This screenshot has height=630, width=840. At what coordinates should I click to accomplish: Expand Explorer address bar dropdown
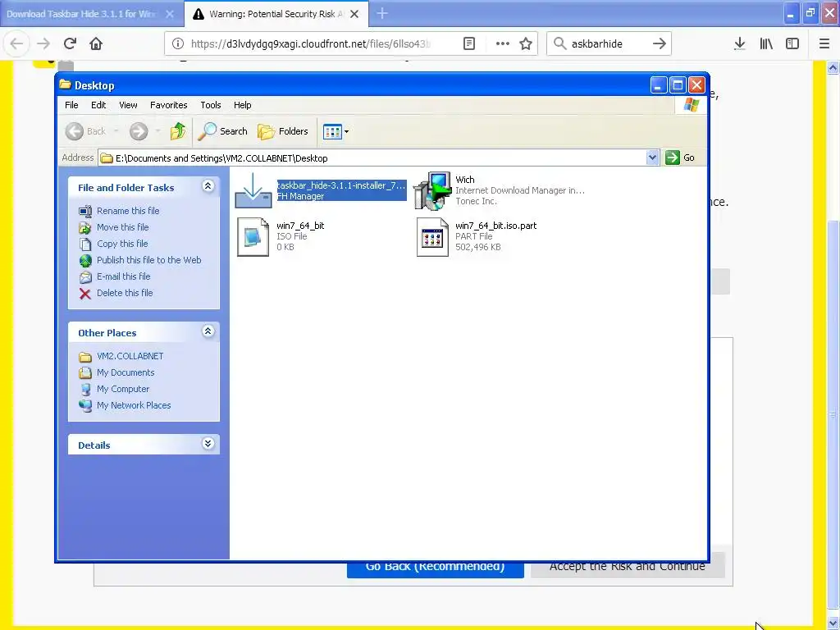click(x=652, y=157)
